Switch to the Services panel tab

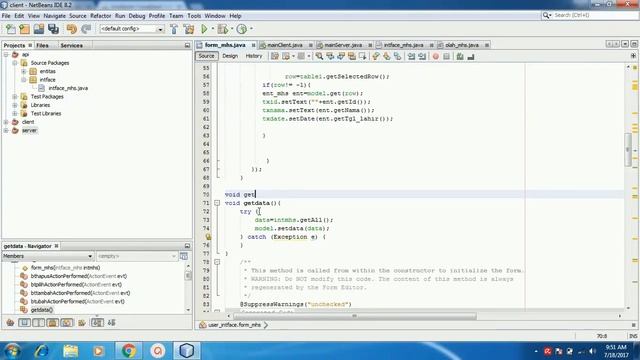pos(71,45)
